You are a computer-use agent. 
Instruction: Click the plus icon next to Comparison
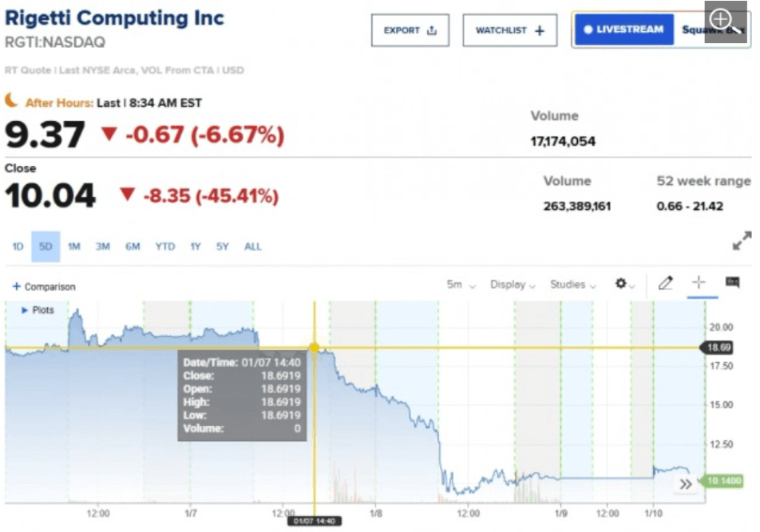(16, 286)
